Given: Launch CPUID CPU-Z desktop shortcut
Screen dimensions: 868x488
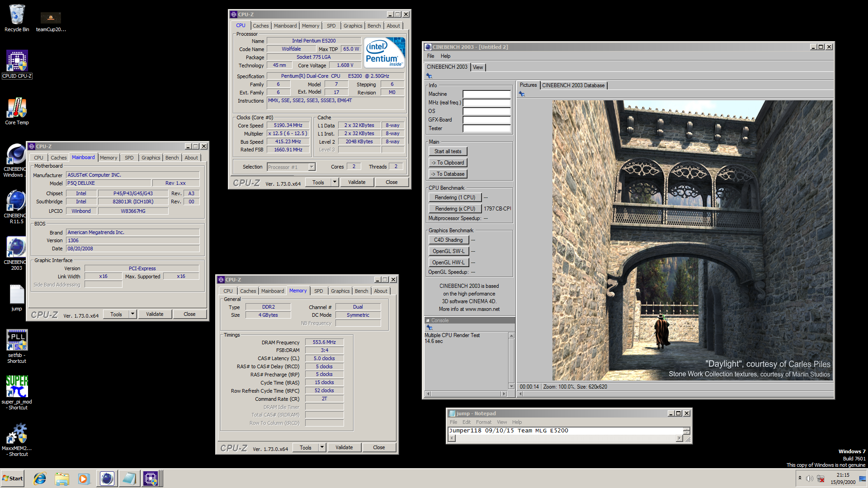Looking at the screenshot, I should (x=17, y=64).
